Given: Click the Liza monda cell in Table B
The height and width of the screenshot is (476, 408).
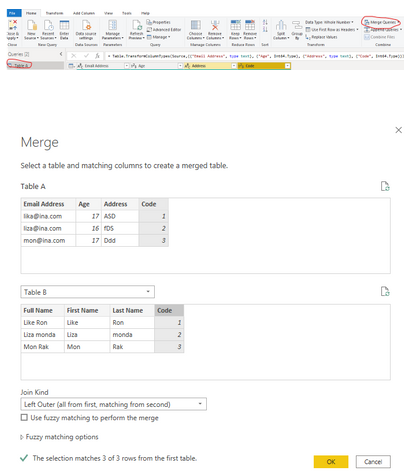Looking at the screenshot, I should (43, 335).
